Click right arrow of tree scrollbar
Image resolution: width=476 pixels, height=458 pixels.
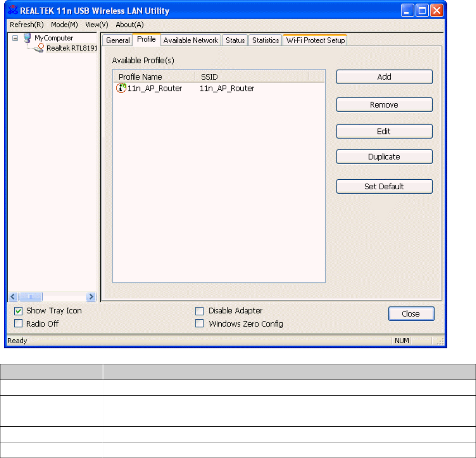click(x=91, y=296)
